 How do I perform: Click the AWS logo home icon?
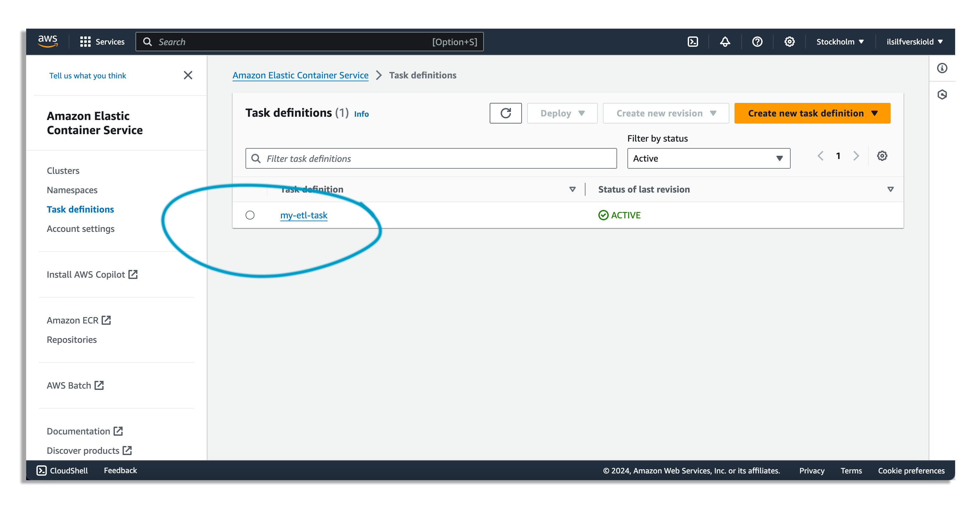coord(47,41)
